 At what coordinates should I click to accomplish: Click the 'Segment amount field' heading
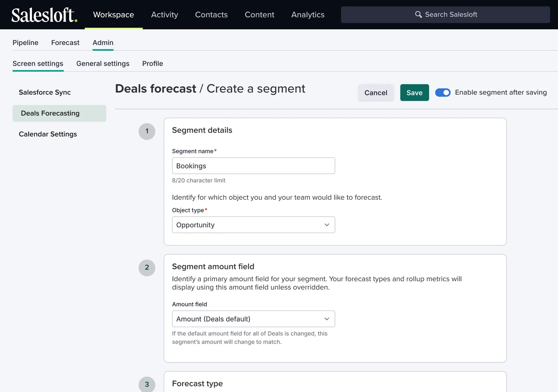pos(213,267)
